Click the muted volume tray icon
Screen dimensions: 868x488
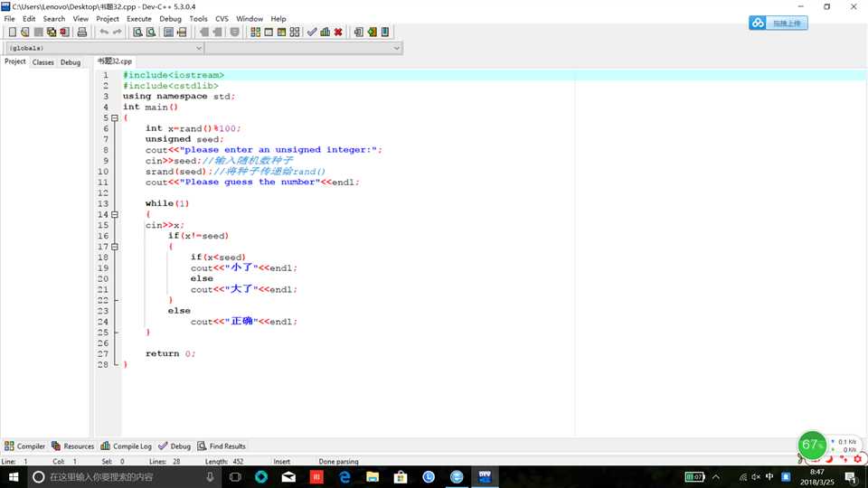756,477
